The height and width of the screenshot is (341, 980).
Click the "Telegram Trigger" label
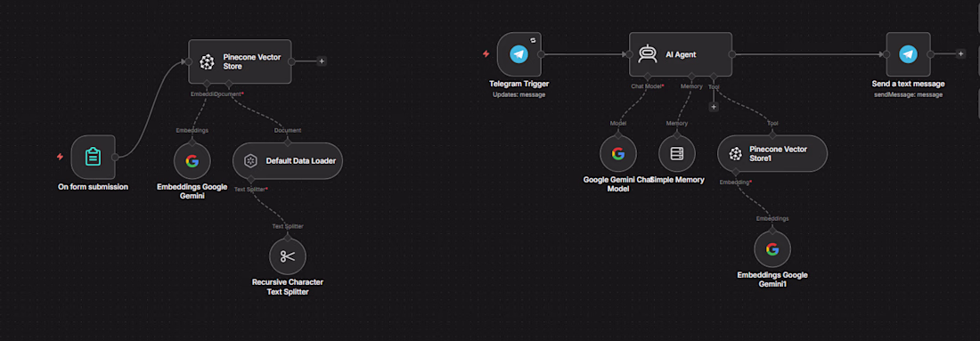[519, 84]
